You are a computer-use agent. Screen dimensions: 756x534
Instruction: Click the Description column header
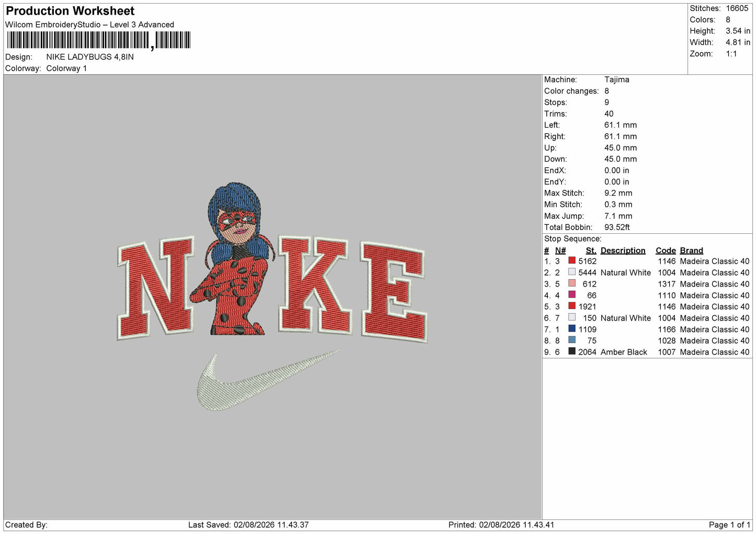pos(623,251)
